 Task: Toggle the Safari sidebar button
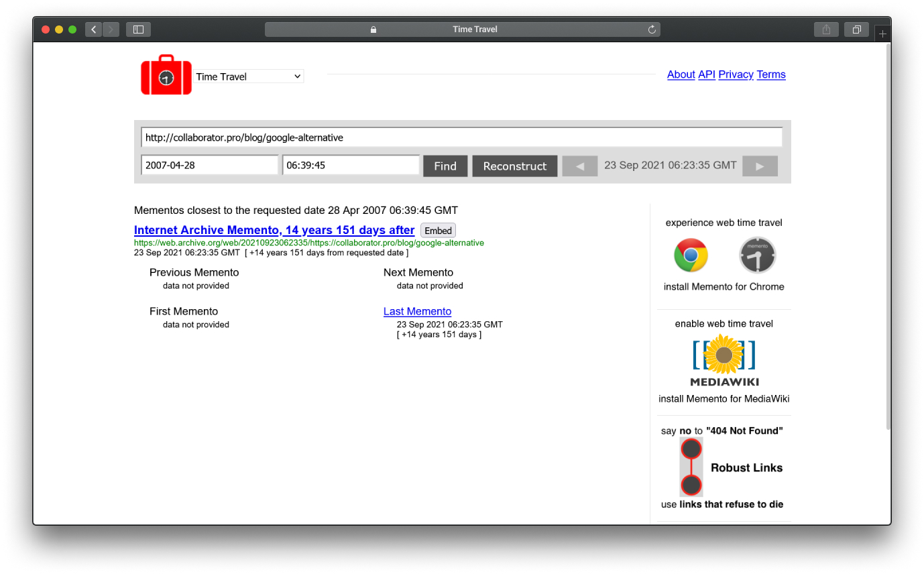(138, 30)
